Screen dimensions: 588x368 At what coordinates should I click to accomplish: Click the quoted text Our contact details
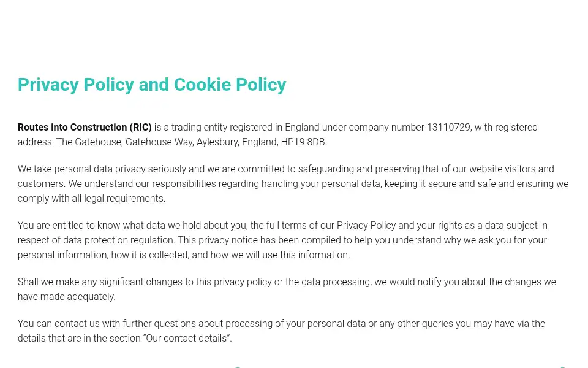[x=186, y=339]
